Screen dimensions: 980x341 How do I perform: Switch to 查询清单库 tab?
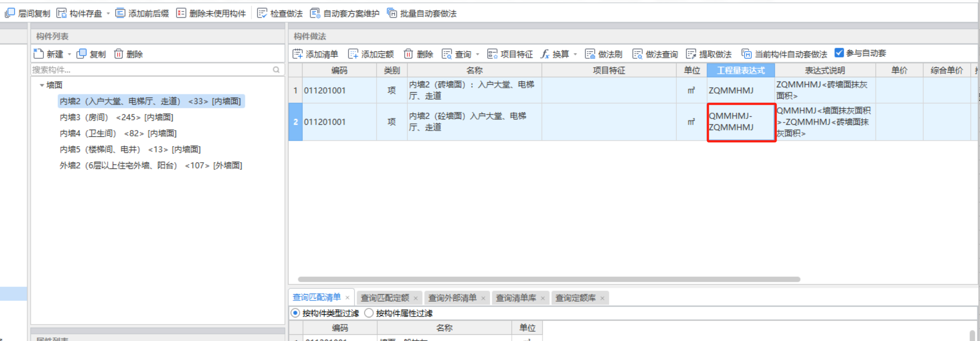[x=516, y=298]
